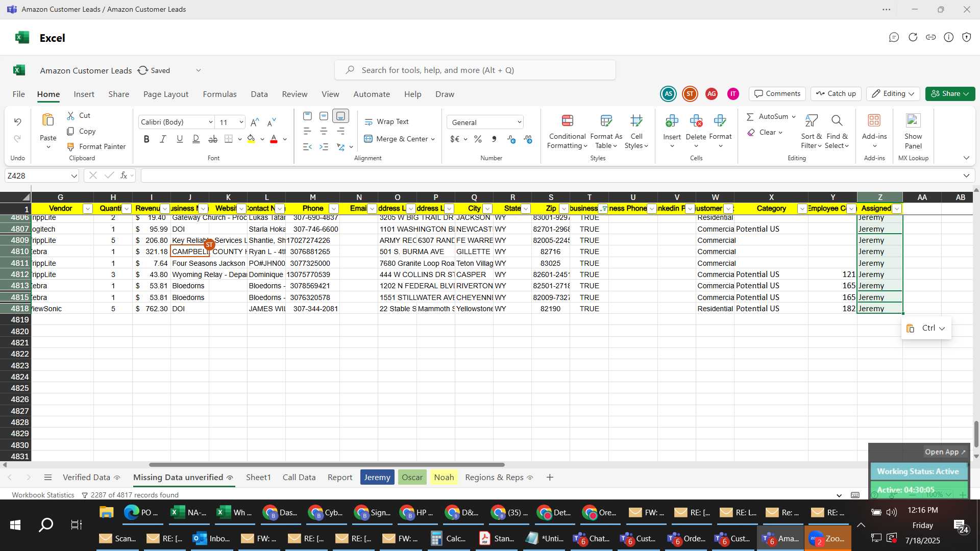Open Cell Styles gallery
This screenshot has width=980, height=551.
point(636,132)
